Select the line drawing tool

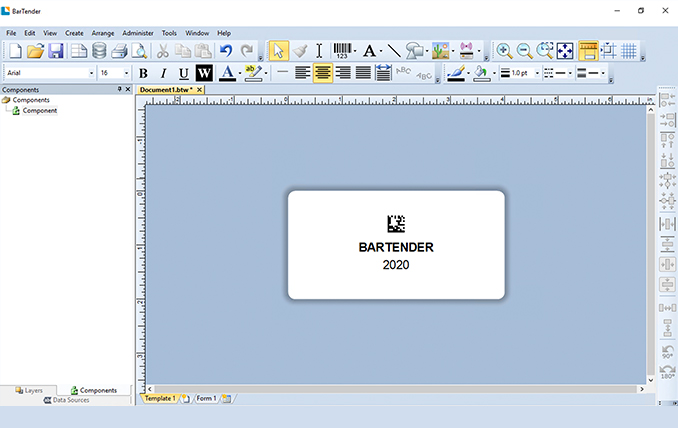393,51
